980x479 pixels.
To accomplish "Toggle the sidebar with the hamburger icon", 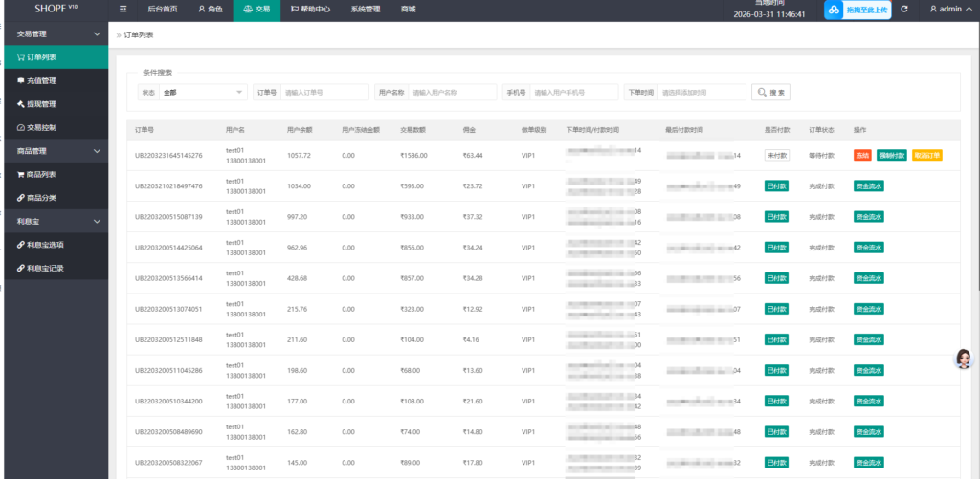I will coord(122,9).
